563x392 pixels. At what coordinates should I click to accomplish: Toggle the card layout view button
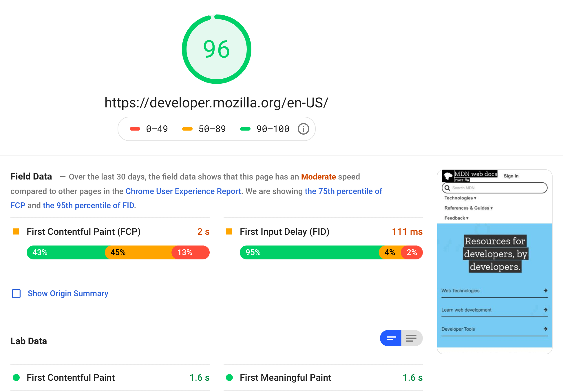coord(391,338)
